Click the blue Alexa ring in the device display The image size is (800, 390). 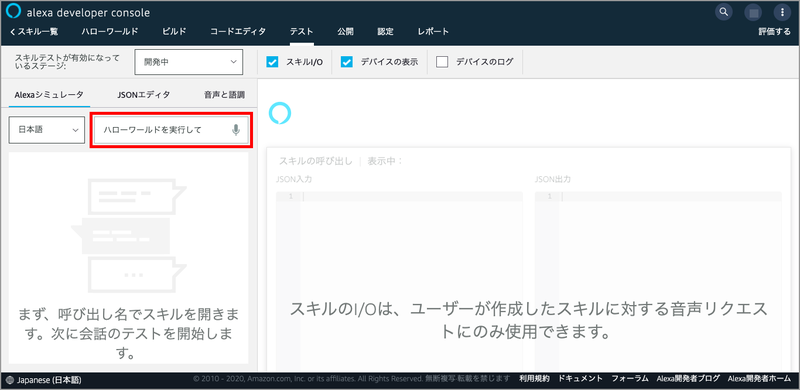tap(280, 113)
